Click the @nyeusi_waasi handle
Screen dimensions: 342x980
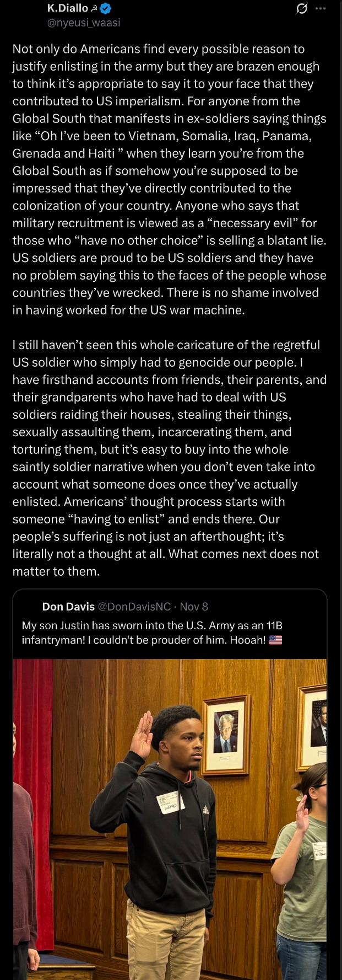[84, 23]
